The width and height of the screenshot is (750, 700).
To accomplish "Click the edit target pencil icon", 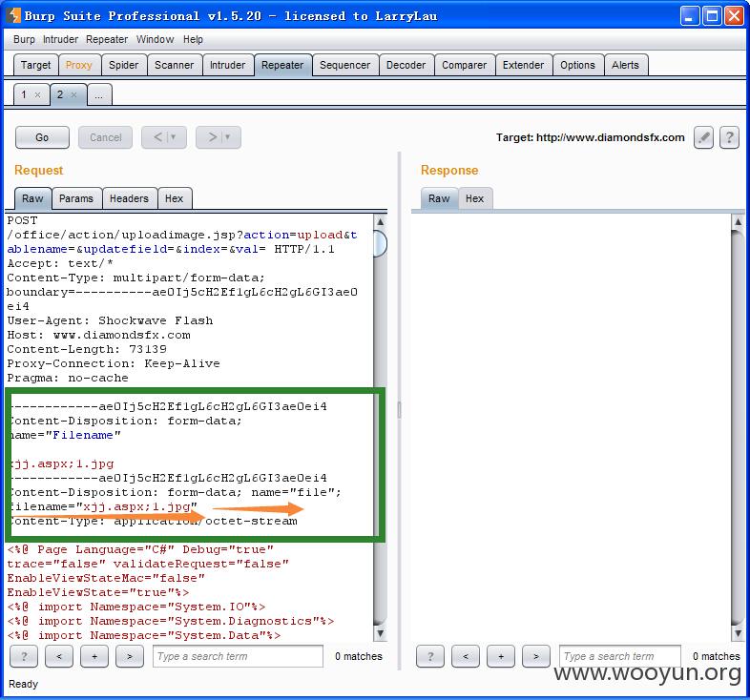I will click(x=703, y=137).
